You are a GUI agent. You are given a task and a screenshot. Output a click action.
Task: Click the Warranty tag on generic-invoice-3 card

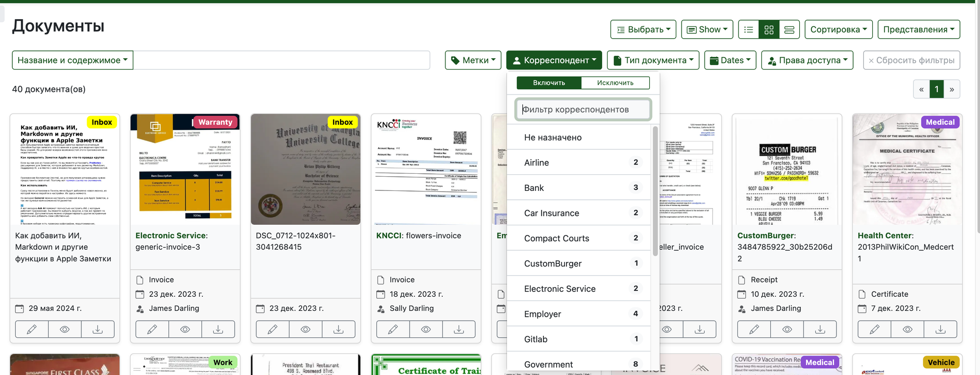pos(215,122)
